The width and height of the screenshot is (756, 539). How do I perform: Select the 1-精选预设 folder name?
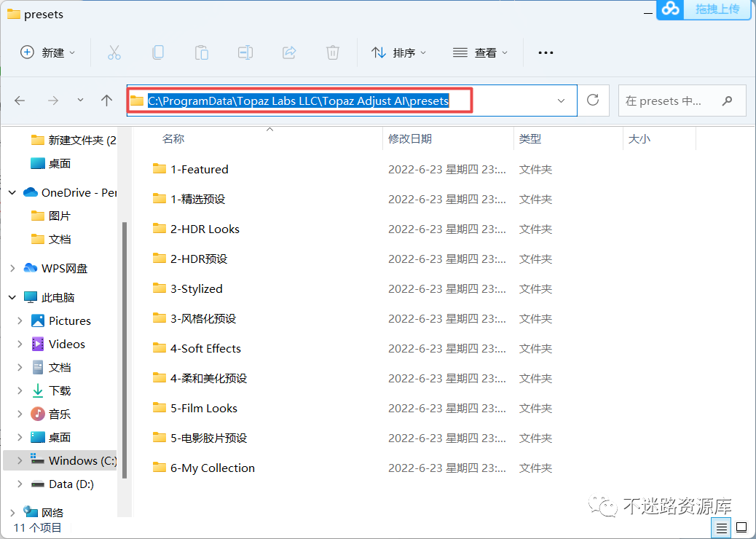197,199
